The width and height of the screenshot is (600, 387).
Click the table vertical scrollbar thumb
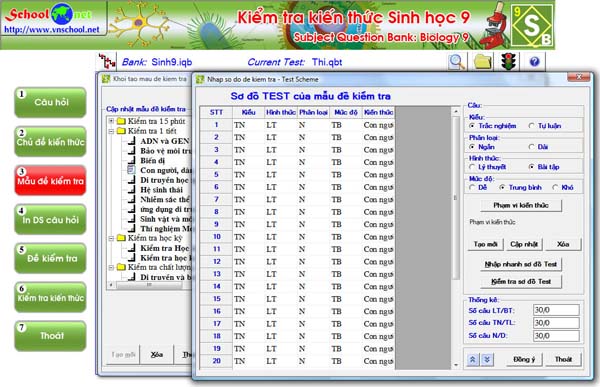pyautogui.click(x=455, y=198)
